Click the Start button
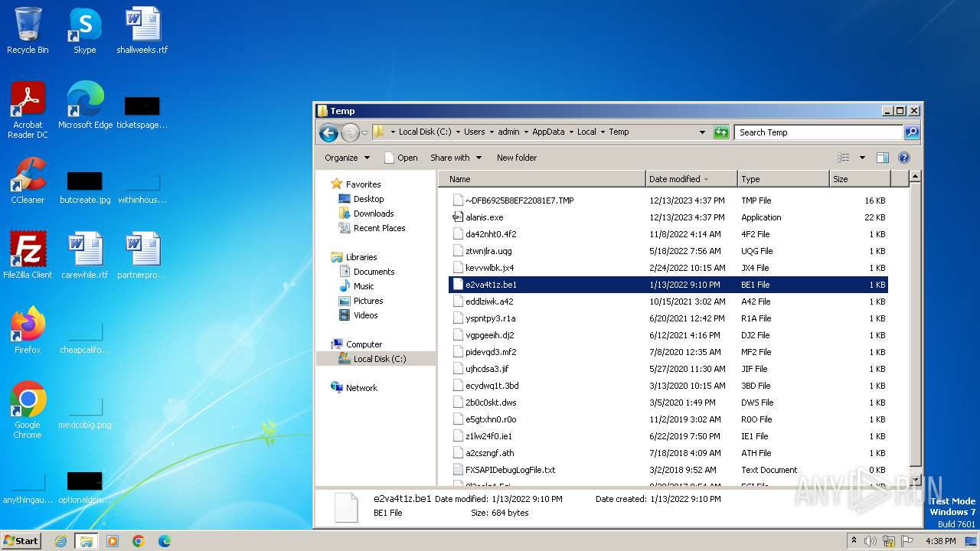The image size is (980, 551). coord(21,541)
